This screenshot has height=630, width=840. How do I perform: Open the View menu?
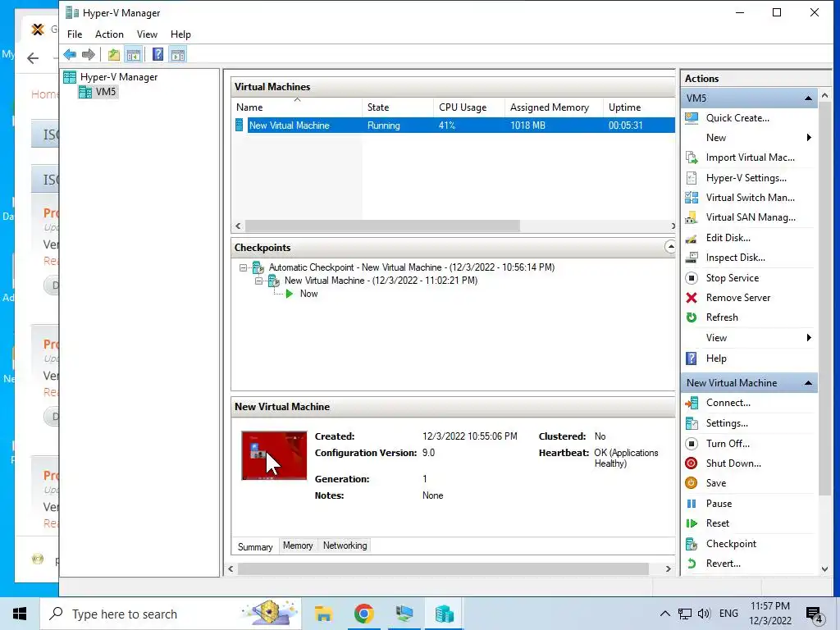[147, 34]
